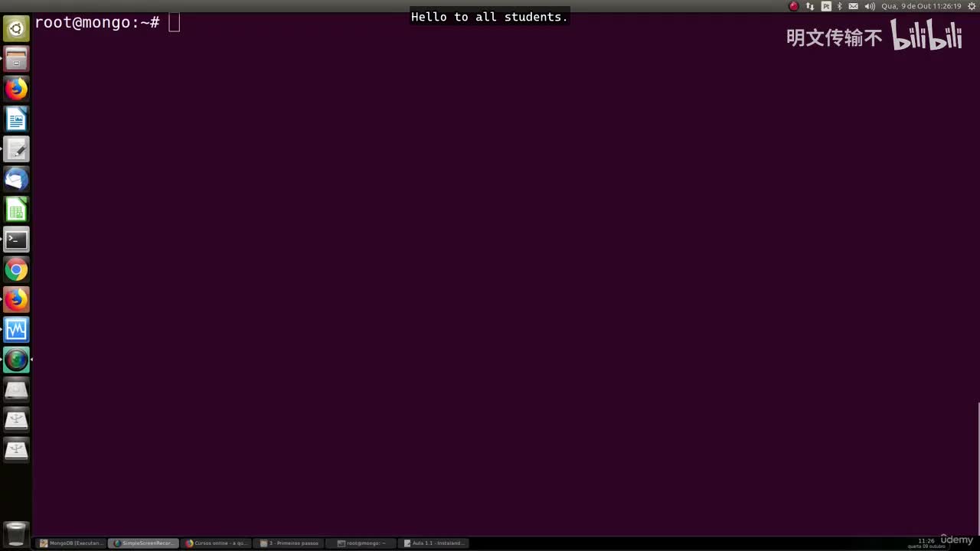The height and width of the screenshot is (551, 980).
Task: Open Thunderbird mail from launcher
Action: 16,179
